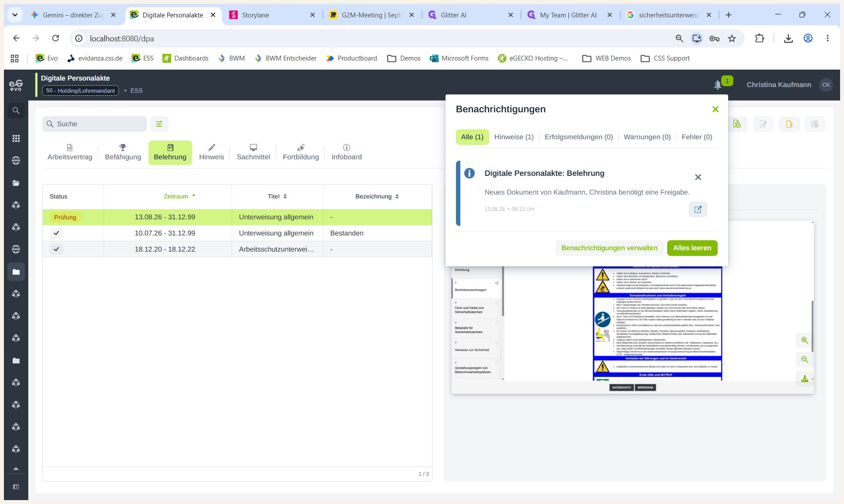Open the WEB Demos bookmark folder

tap(607, 58)
